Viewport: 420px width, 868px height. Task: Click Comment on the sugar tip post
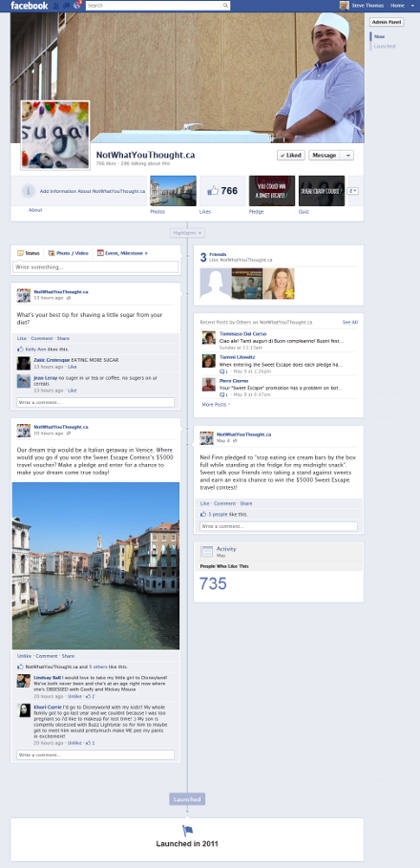tap(41, 338)
